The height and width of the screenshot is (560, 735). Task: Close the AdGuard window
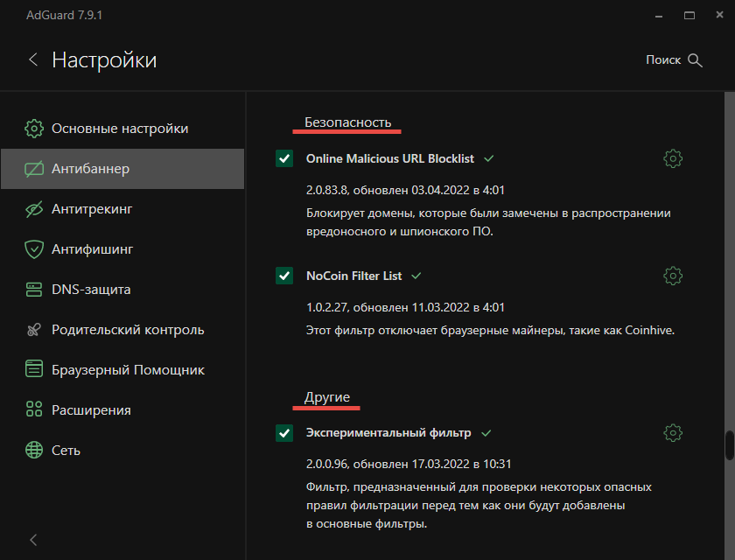(719, 15)
